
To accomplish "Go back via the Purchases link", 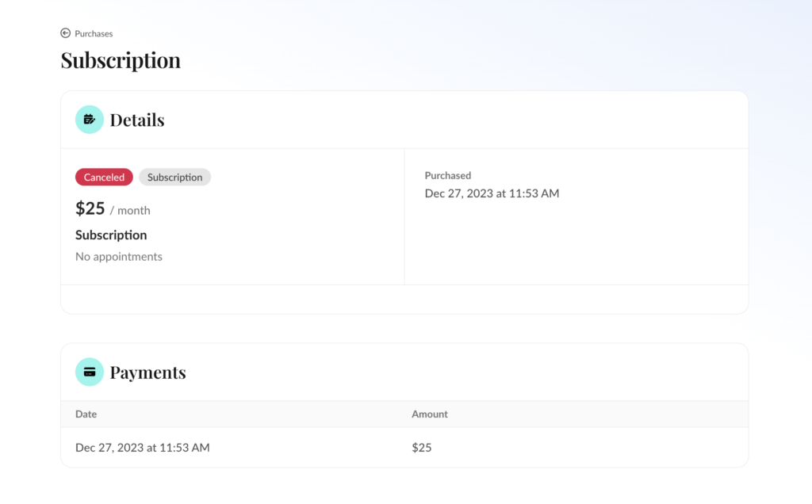I will point(94,33).
